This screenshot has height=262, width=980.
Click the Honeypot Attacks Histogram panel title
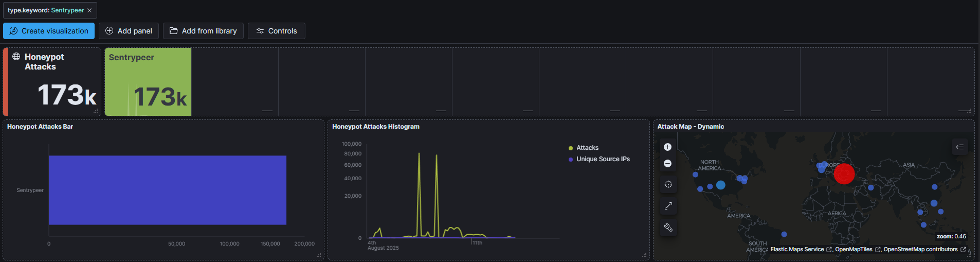(x=376, y=127)
